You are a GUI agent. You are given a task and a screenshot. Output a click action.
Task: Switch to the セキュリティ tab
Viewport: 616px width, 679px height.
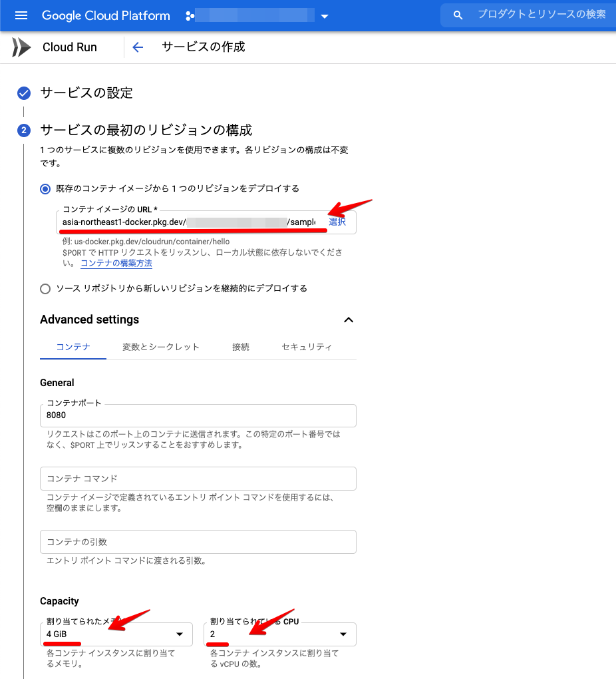[x=308, y=347]
